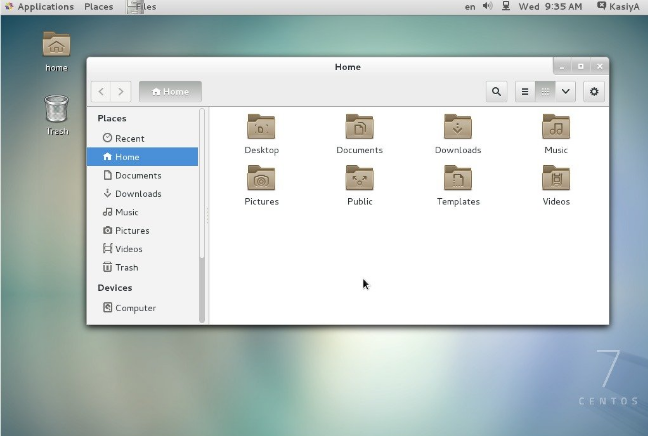
Task: Click the search magnifier button
Action: [496, 91]
